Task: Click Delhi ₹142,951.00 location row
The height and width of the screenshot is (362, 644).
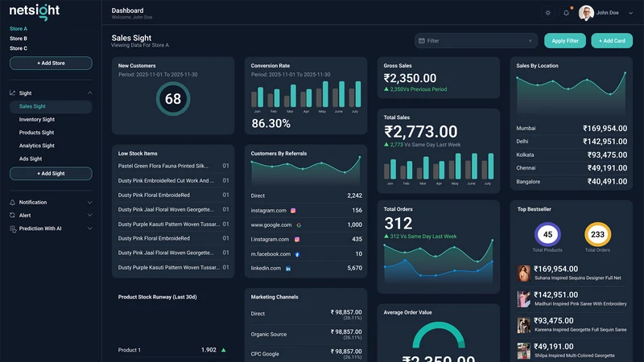Action: coord(572,142)
